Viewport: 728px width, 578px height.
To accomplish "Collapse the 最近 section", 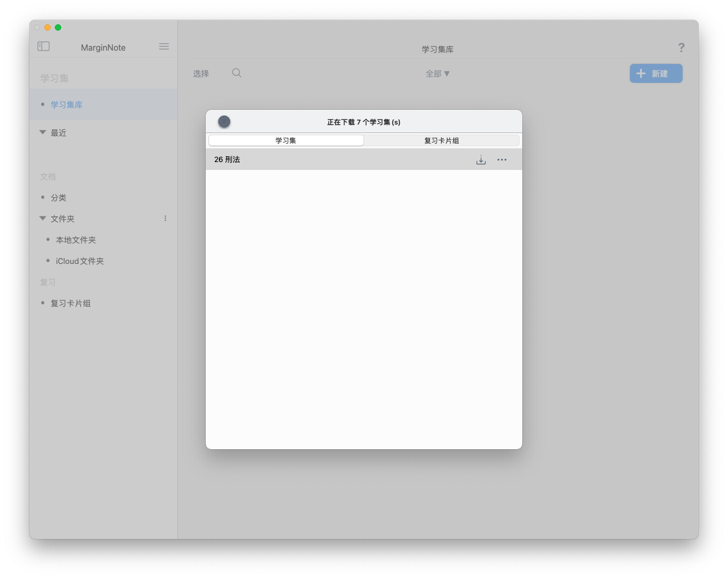I will (x=43, y=132).
